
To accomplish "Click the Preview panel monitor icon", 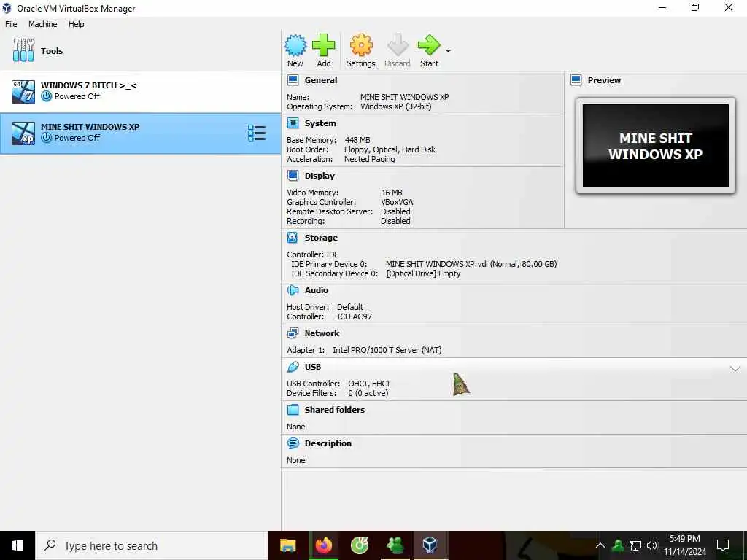I will point(576,80).
